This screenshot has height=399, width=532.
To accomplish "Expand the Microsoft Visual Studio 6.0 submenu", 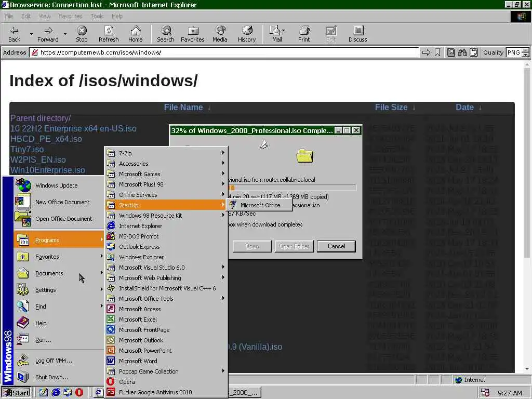I will click(166, 268).
